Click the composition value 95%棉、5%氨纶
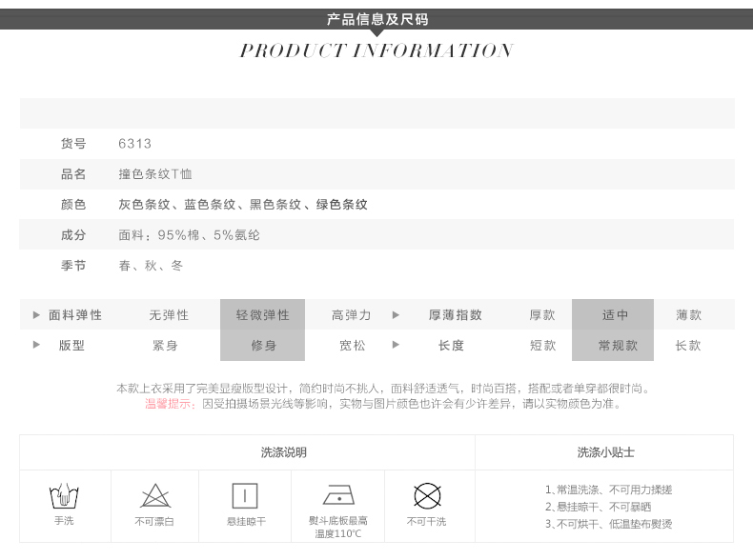This screenshot has width=753, height=560. coord(209,235)
